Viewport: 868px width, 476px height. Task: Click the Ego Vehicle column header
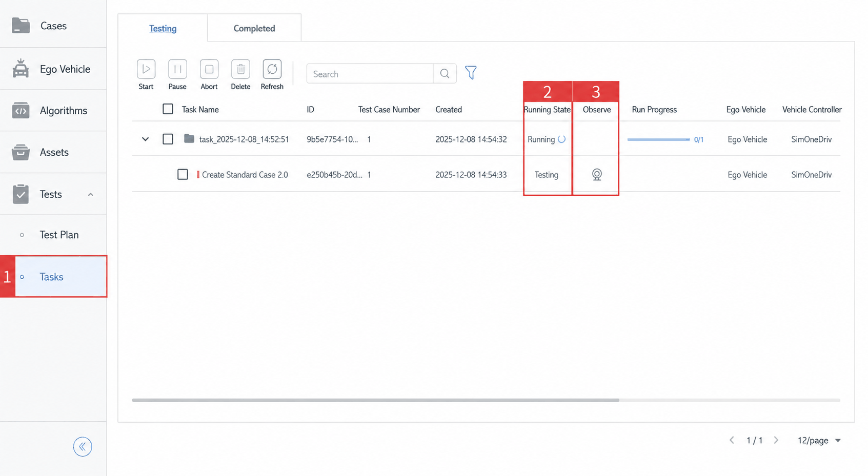tap(746, 110)
